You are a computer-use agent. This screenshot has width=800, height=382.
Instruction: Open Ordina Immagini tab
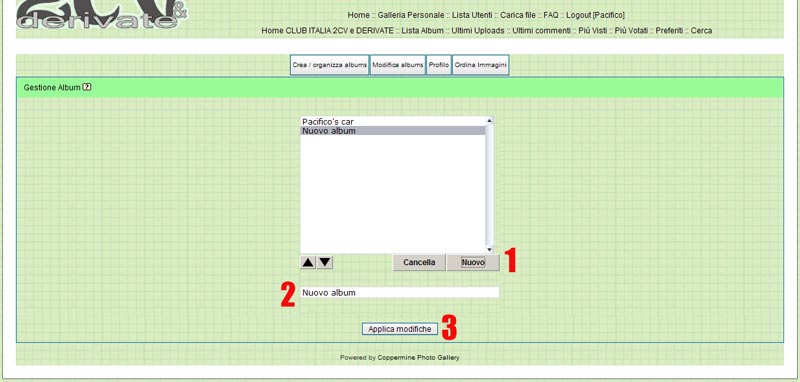(481, 65)
